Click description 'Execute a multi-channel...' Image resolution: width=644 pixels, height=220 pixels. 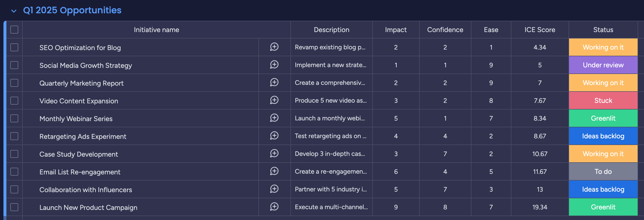click(331, 207)
